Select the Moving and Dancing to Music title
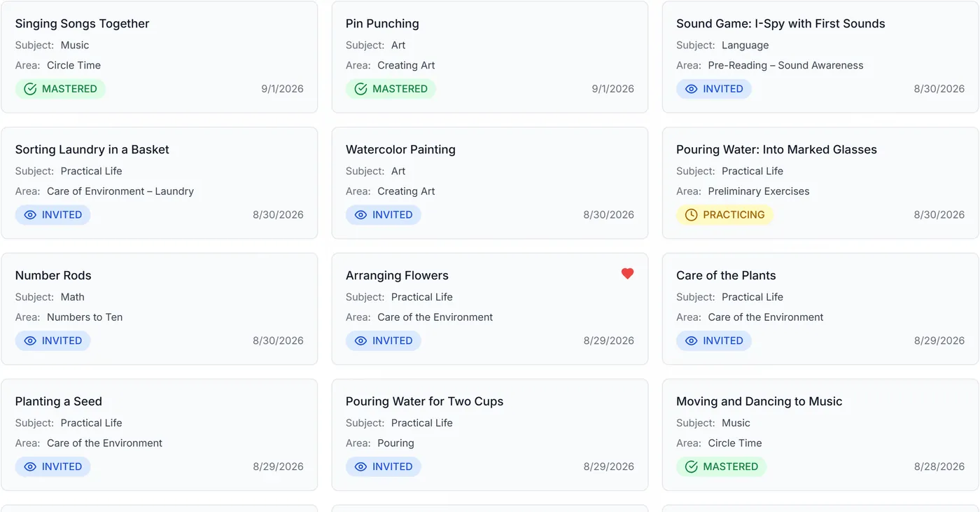Image resolution: width=980 pixels, height=512 pixels. click(759, 402)
